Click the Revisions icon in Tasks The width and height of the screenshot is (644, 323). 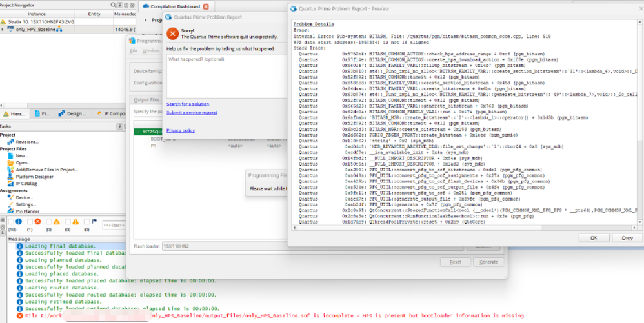11,142
